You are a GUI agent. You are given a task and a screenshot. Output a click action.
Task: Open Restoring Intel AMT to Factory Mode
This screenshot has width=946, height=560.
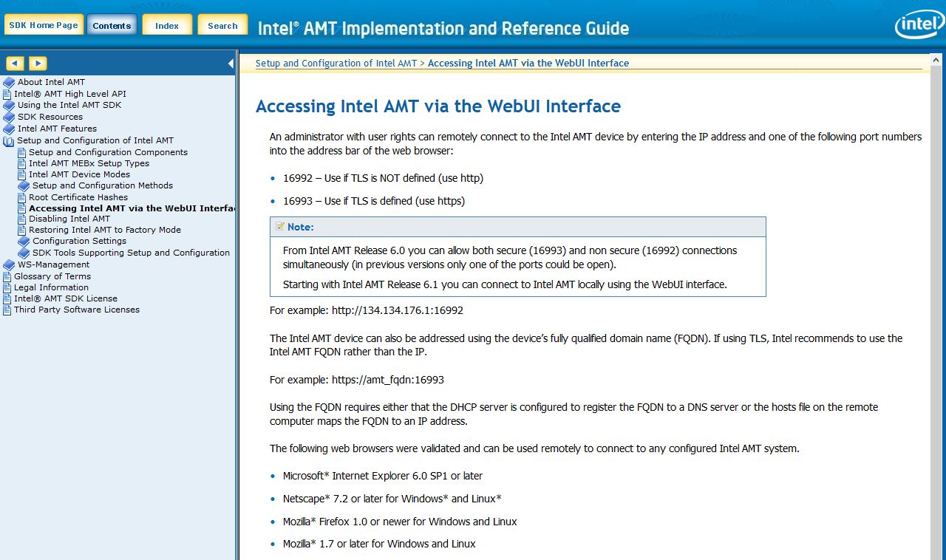click(x=105, y=230)
